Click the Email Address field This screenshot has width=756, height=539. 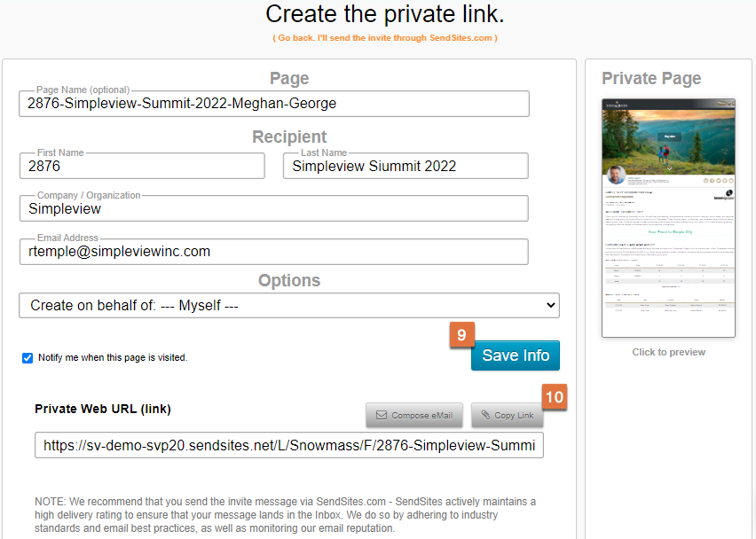[274, 252]
